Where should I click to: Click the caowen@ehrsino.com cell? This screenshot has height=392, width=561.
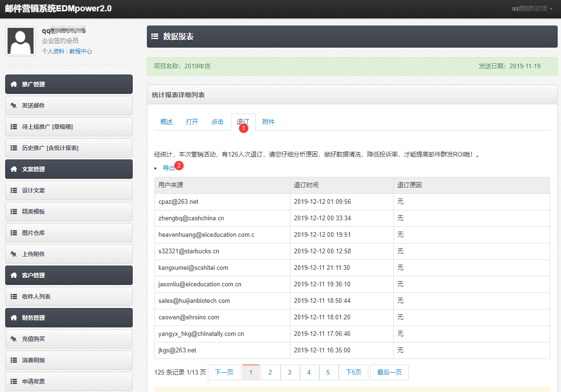click(222, 317)
